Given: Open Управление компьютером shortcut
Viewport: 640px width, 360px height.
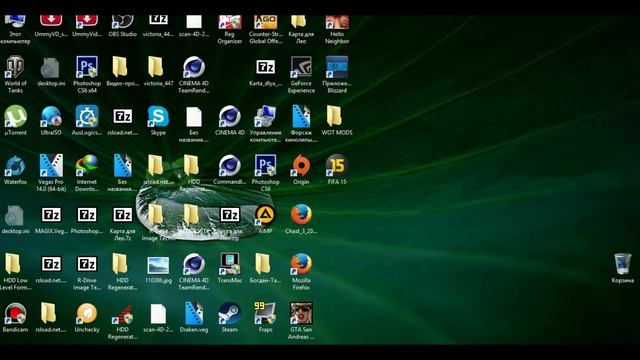Looking at the screenshot, I should (265, 117).
